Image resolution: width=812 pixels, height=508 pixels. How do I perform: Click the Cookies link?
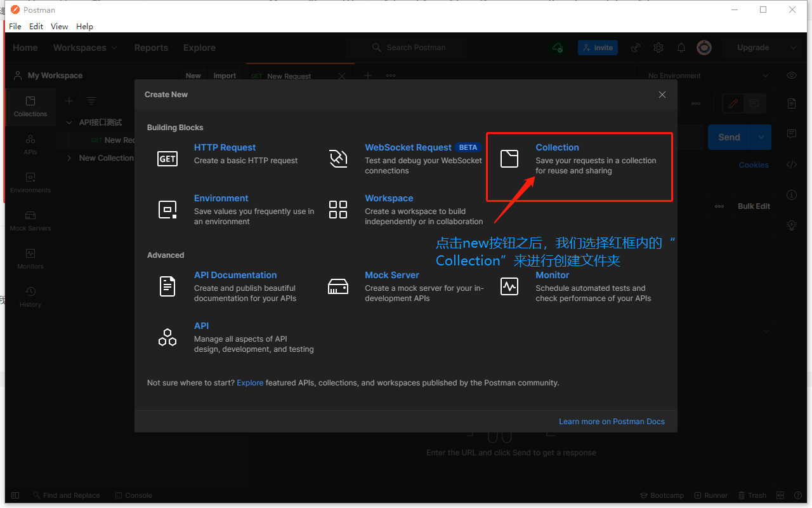tap(754, 164)
